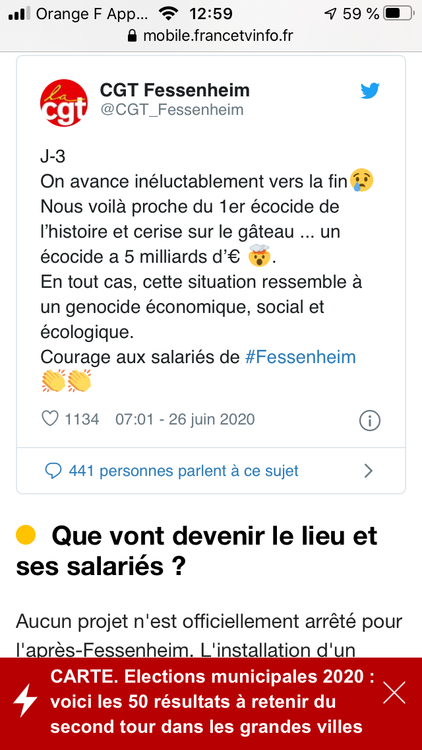
Task: Open the #Fessenheim hashtag link
Action: (x=300, y=357)
